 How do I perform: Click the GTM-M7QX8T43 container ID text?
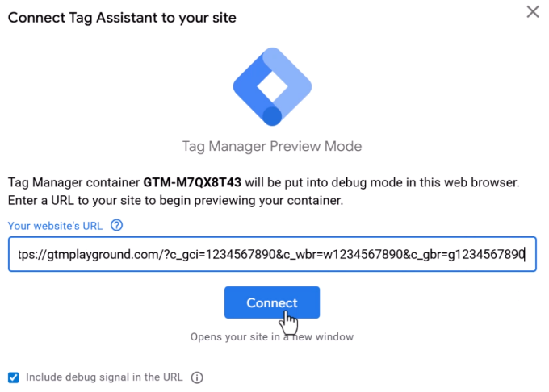pos(192,182)
